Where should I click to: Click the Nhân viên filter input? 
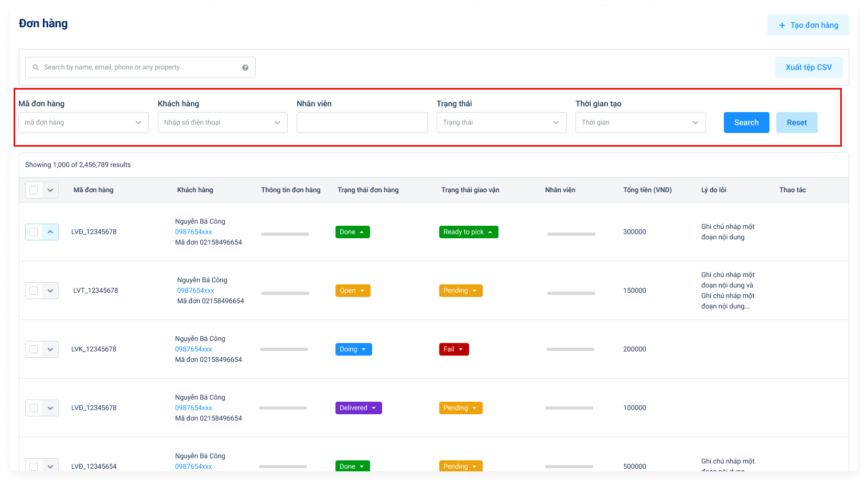pos(362,123)
